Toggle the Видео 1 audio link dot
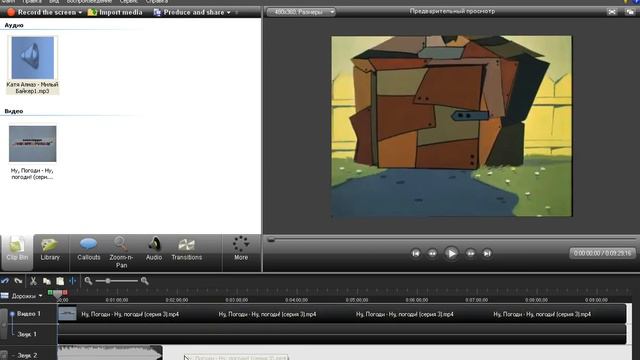Viewport: 640px width, 360px height. [x=12, y=314]
